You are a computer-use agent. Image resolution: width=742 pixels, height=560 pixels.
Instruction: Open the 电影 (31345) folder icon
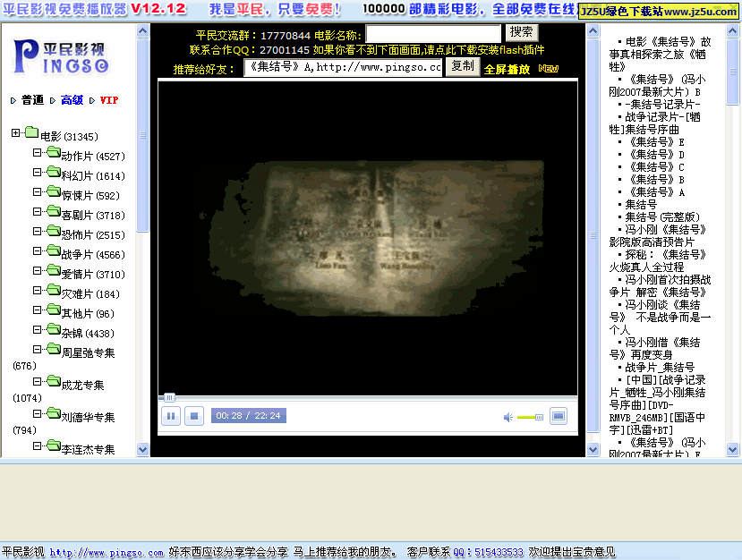tap(31, 132)
